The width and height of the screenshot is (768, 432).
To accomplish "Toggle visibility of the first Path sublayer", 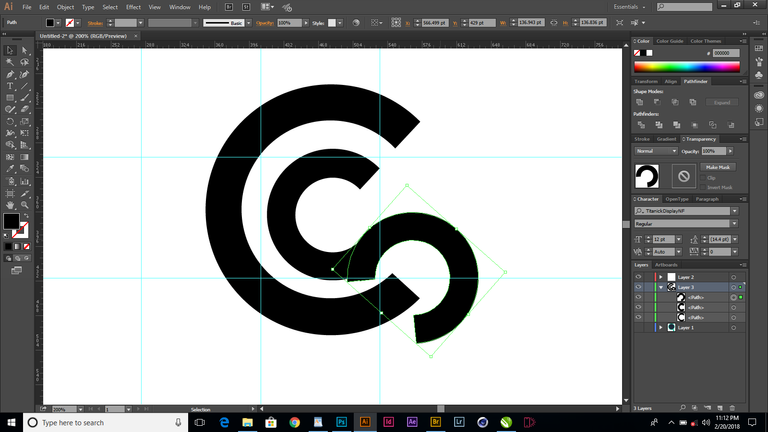I will click(638, 297).
